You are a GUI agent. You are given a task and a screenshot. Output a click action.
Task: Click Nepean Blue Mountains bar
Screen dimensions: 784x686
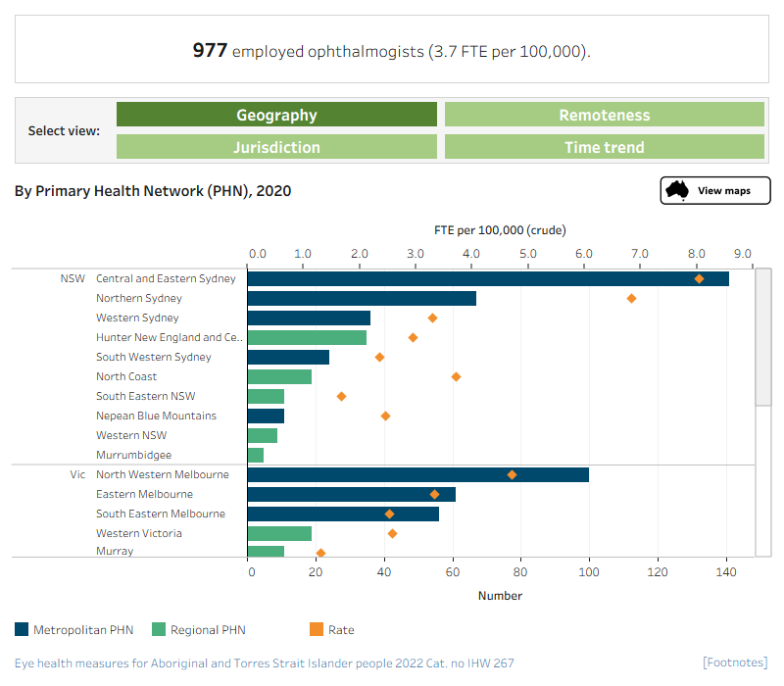[266, 416]
